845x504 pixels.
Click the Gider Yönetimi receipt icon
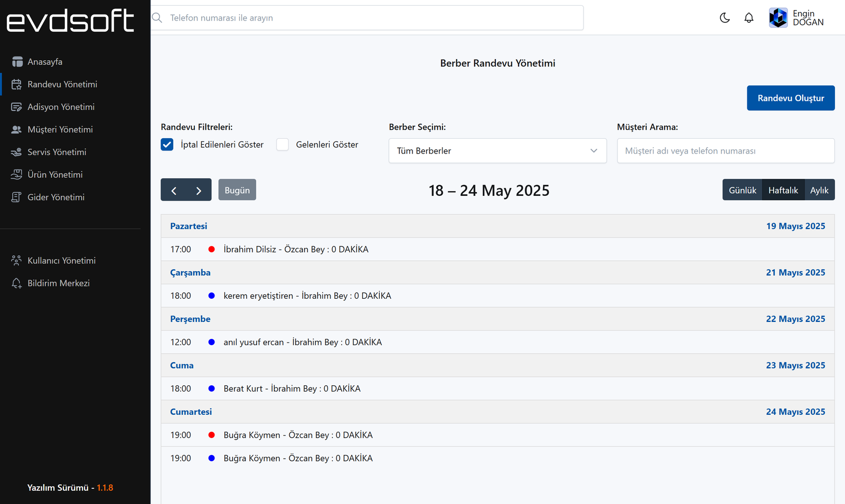pos(17,197)
